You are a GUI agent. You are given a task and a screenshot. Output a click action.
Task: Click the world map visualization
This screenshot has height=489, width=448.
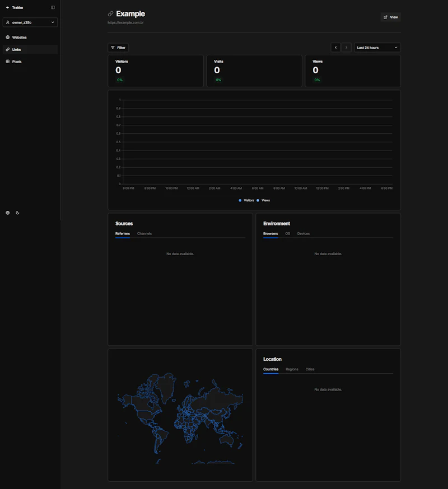point(180,418)
